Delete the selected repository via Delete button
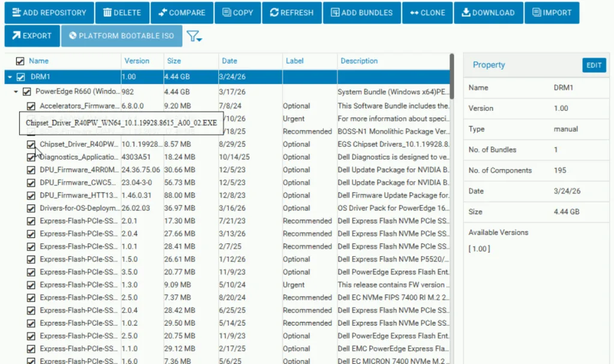 (122, 13)
